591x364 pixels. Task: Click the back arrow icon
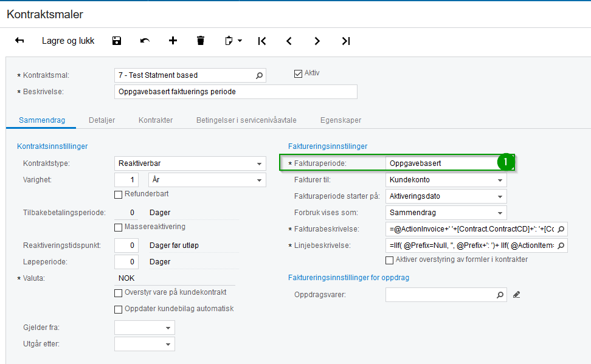[19, 41]
